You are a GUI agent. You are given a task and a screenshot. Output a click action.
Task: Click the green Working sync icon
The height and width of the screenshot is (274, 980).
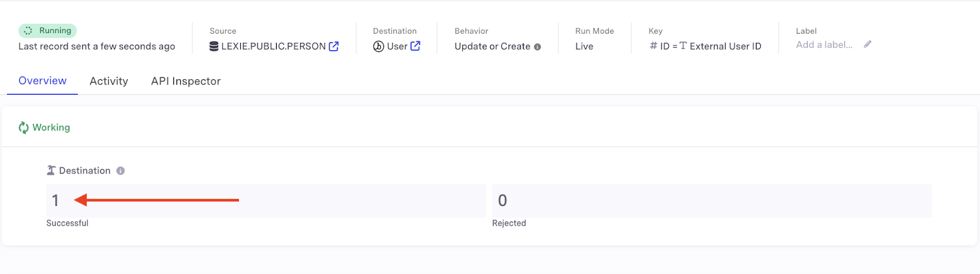tap(24, 127)
